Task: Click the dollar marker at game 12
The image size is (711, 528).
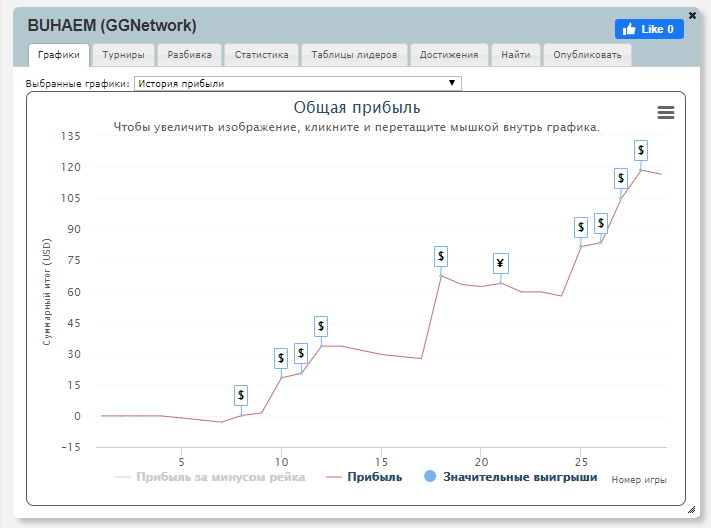Action: (321, 326)
